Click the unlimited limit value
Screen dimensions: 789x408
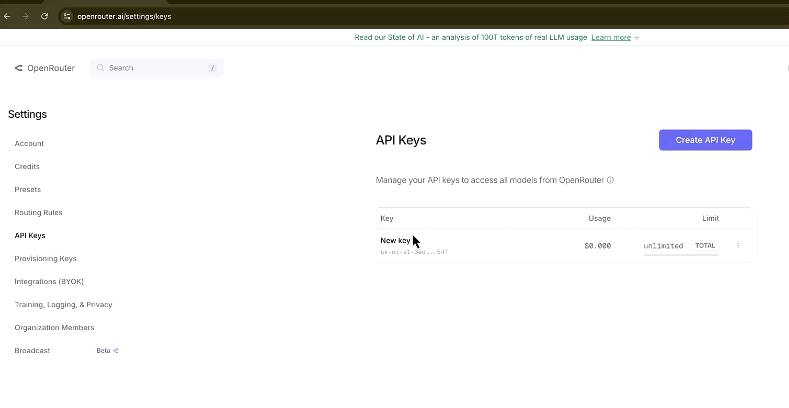pyautogui.click(x=663, y=246)
